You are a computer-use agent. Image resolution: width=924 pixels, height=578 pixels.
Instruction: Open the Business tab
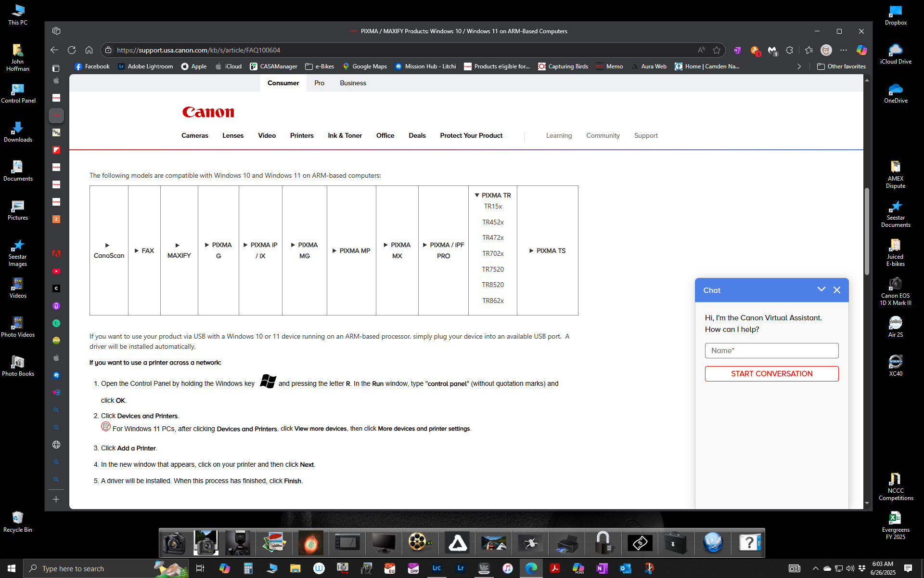coord(353,83)
